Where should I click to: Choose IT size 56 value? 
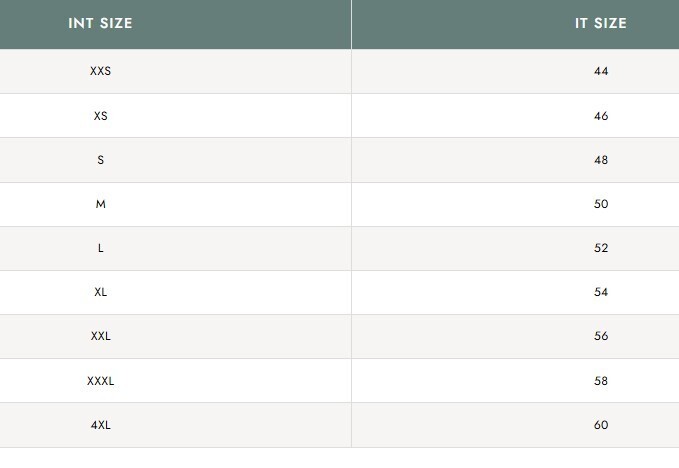click(x=600, y=336)
